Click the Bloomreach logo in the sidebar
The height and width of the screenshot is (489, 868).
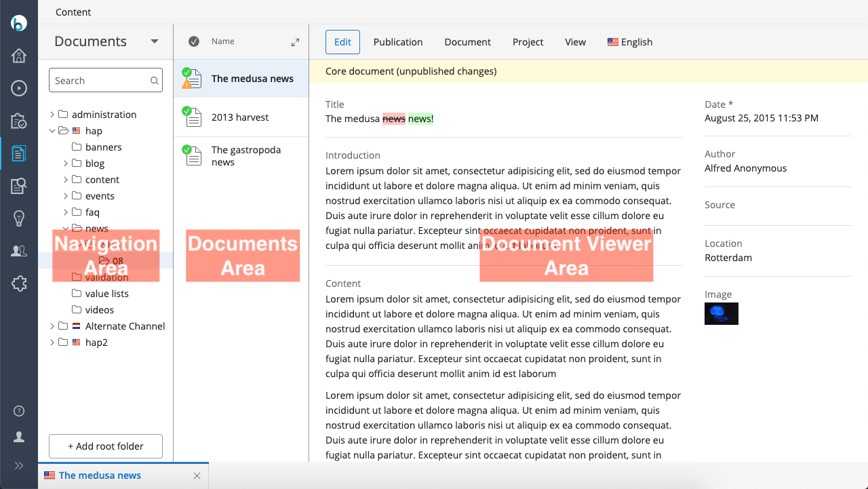point(19,22)
